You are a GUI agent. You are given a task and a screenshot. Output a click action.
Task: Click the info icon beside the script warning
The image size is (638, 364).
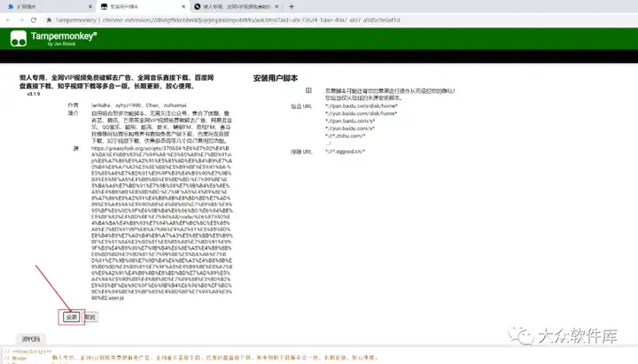[x=308, y=90]
